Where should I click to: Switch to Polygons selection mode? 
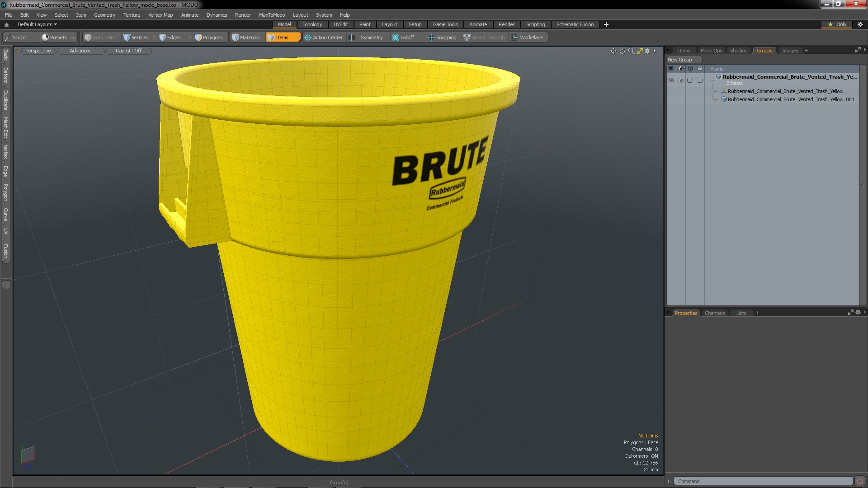[209, 38]
